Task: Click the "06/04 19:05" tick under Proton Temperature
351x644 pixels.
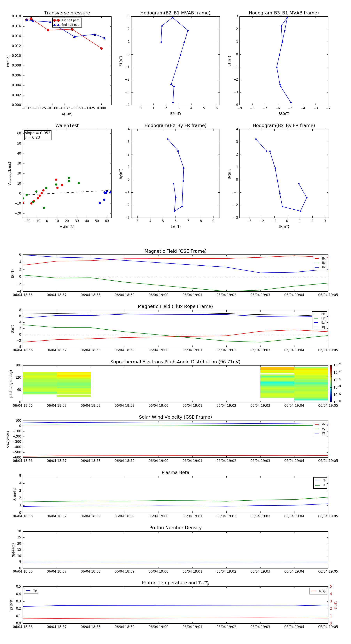Action: click(328, 627)
